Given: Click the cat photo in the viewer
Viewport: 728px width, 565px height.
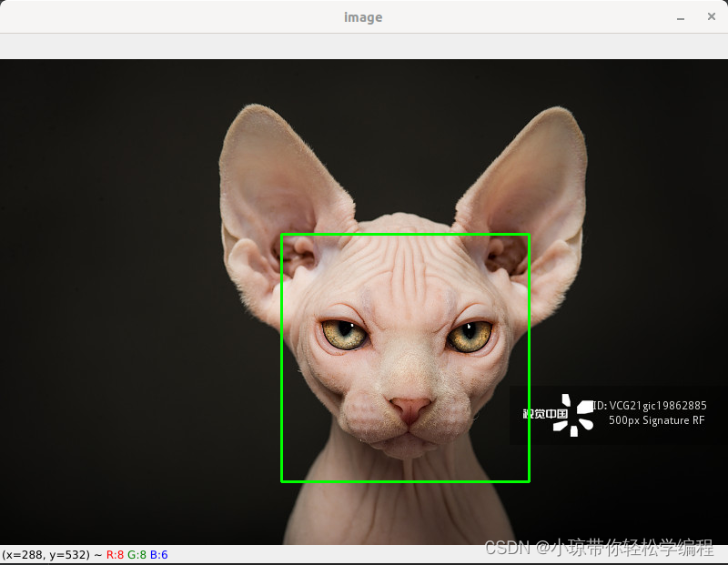Looking at the screenshot, I should (x=364, y=302).
